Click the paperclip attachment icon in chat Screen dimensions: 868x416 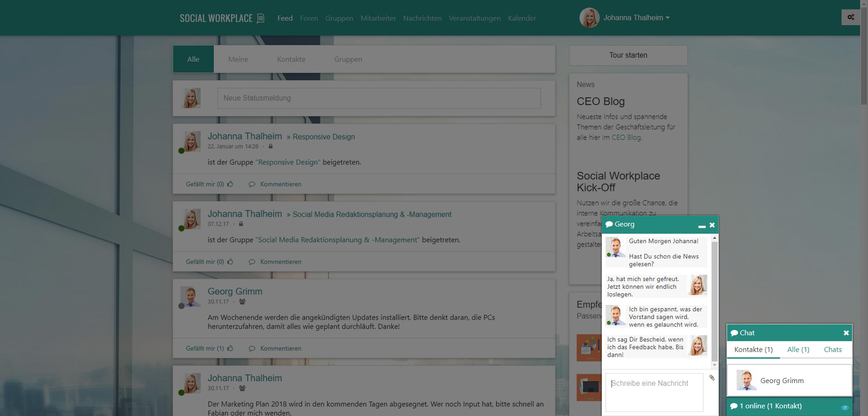point(712,378)
